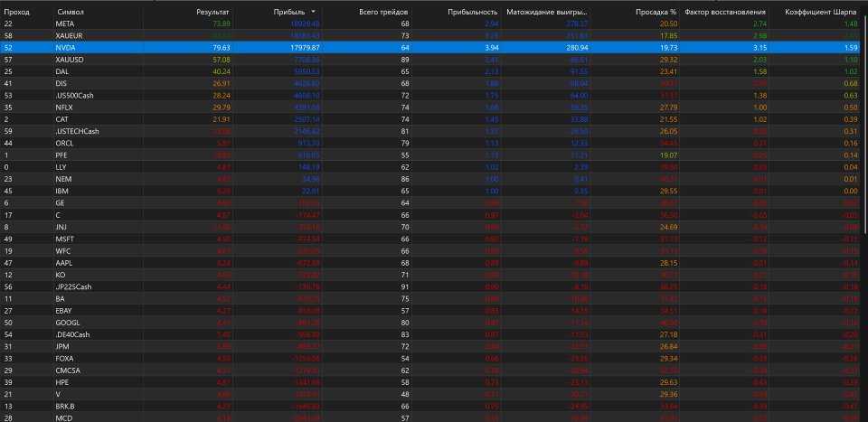Sort by the Всего трейдов column header
Image resolution: width=868 pixels, height=422 pixels.
pyautogui.click(x=383, y=12)
